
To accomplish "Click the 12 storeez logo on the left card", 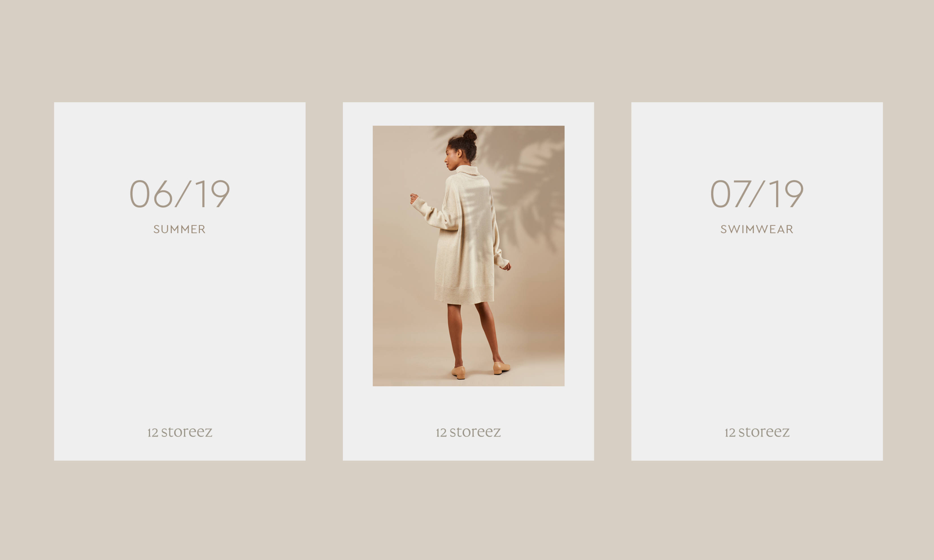I will (x=180, y=432).
